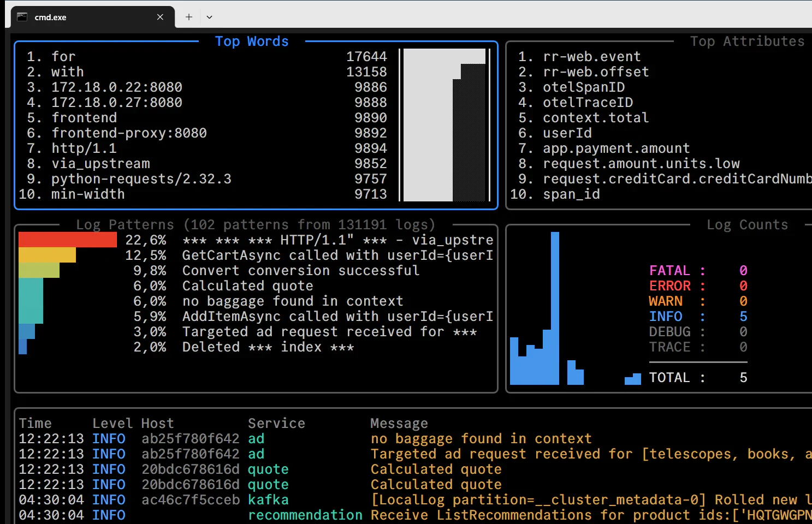Click the Host column header

(x=158, y=424)
